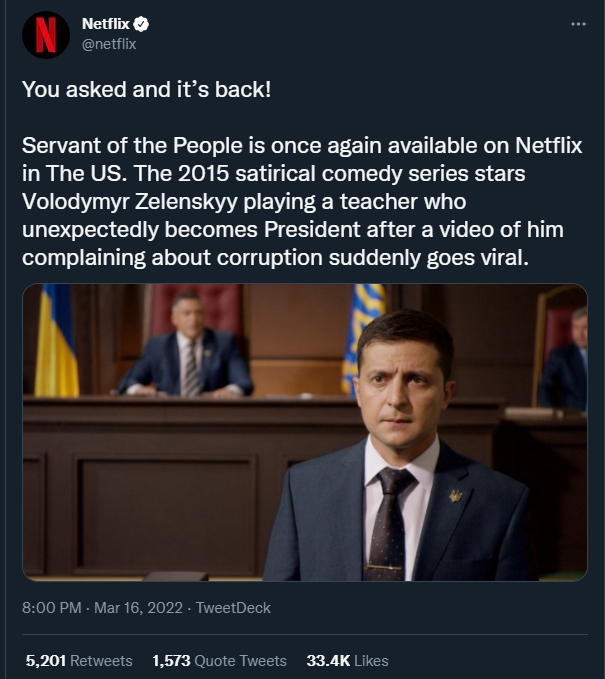Click the @netflix handle

(x=108, y=43)
